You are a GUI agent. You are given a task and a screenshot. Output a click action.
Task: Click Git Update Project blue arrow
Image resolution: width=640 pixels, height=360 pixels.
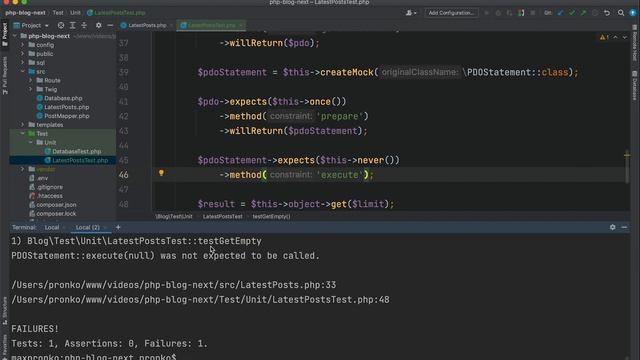[x=560, y=13]
